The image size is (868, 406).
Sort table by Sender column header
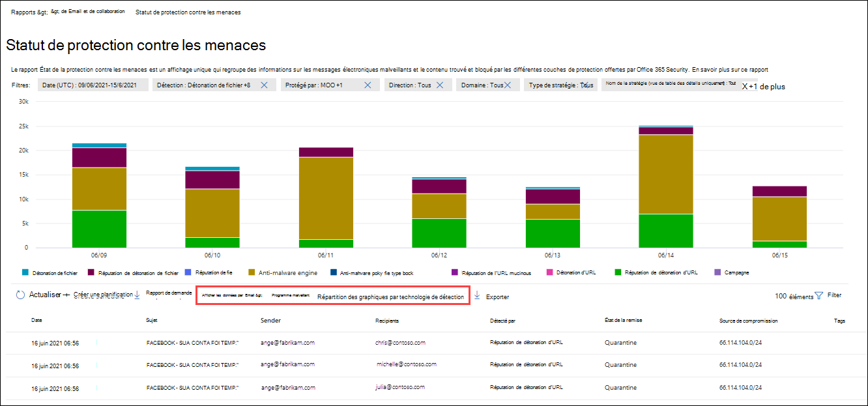(x=270, y=321)
